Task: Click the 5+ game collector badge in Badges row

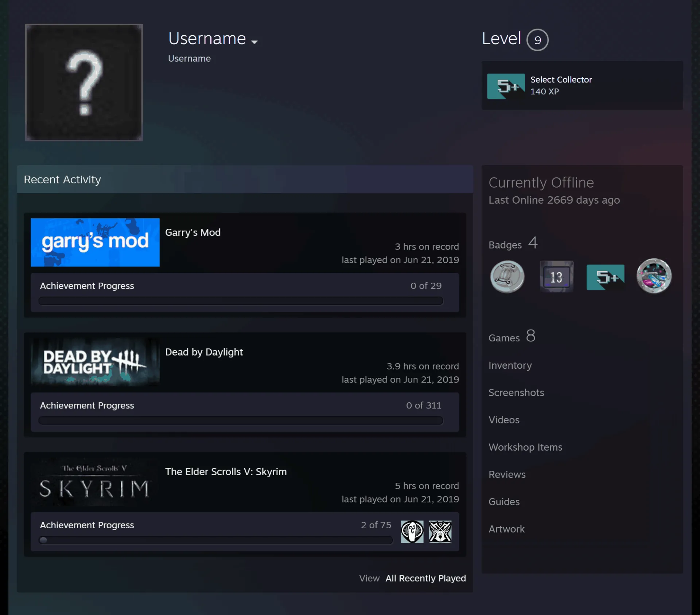Action: pyautogui.click(x=605, y=277)
